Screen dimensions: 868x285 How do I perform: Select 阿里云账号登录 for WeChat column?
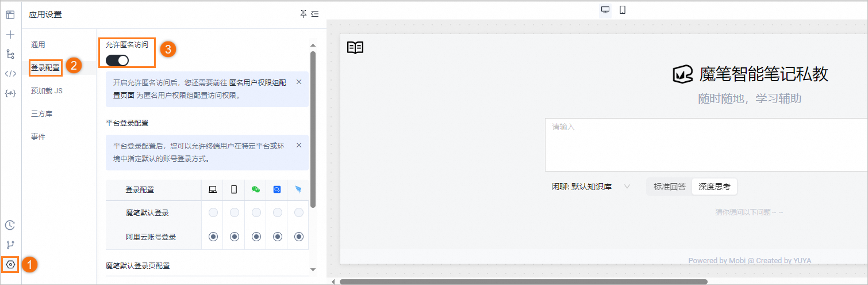pos(256,237)
